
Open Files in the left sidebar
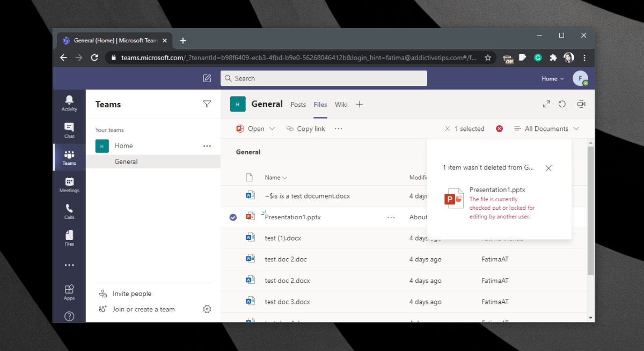(x=69, y=238)
